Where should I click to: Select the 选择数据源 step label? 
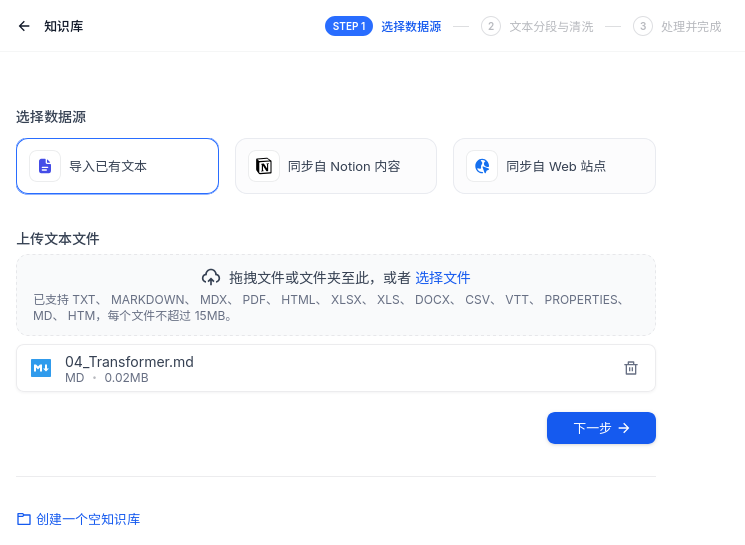pos(411,26)
